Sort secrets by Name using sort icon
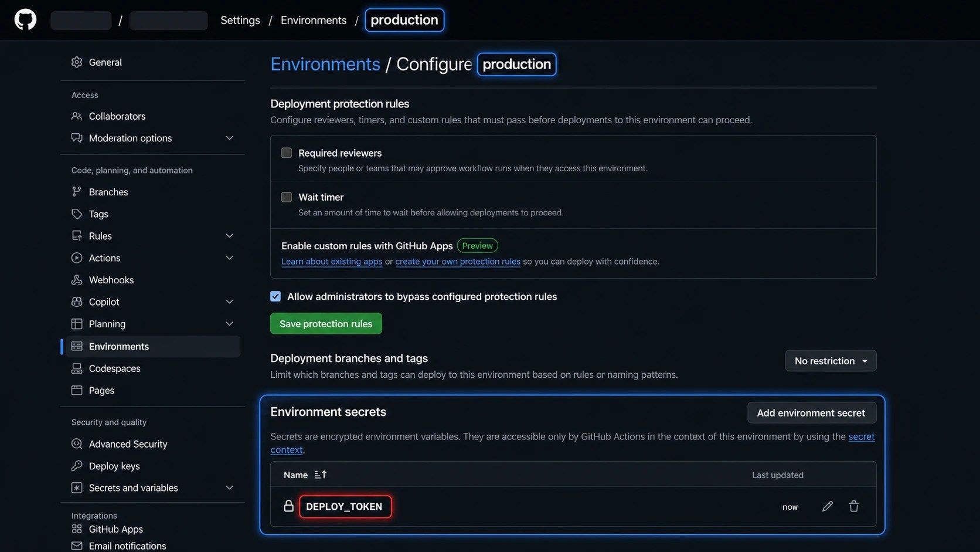Screen dimensions: 980x552 [x=321, y=475]
